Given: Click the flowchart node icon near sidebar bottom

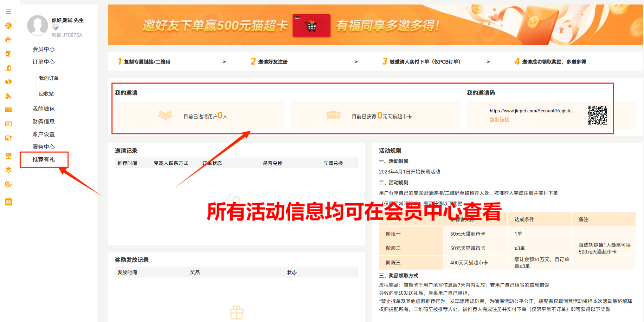Looking at the screenshot, I should click(8, 184).
